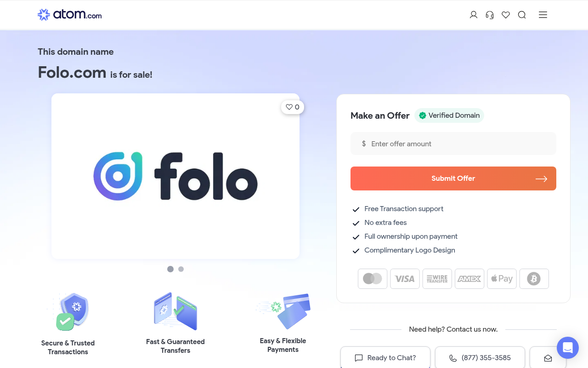Select the VISA payment icon
The height and width of the screenshot is (368, 588).
click(x=405, y=279)
